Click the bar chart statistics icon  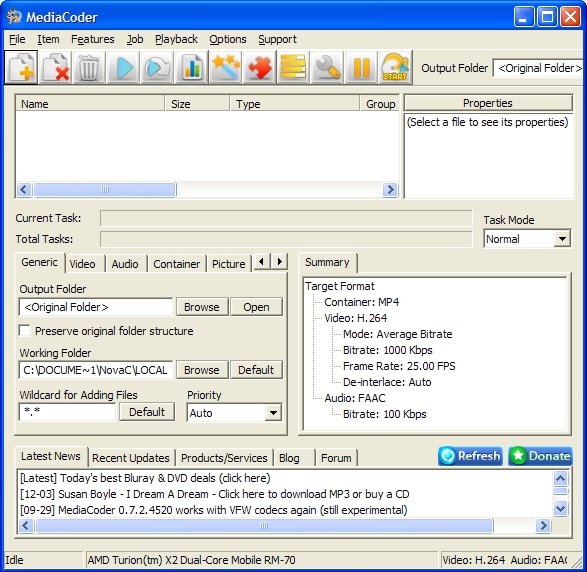pyautogui.click(x=192, y=67)
